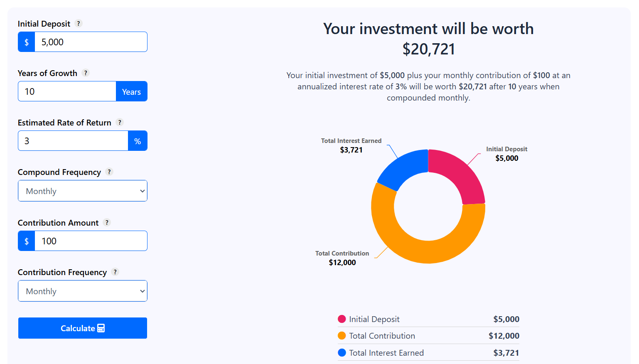Image resolution: width=639 pixels, height=364 pixels.
Task: Open the Years of Growth tooltip icon
Action: pos(86,73)
